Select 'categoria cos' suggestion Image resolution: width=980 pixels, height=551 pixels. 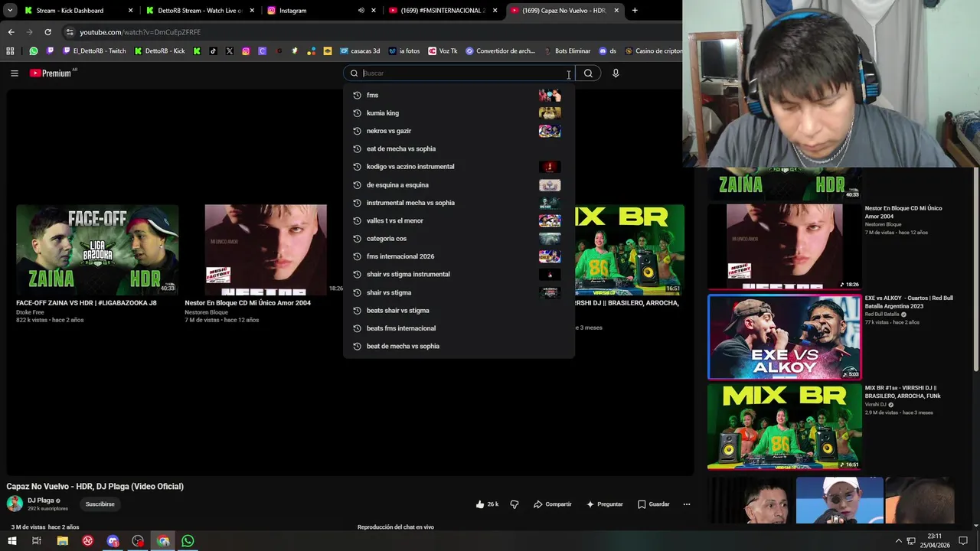click(459, 239)
